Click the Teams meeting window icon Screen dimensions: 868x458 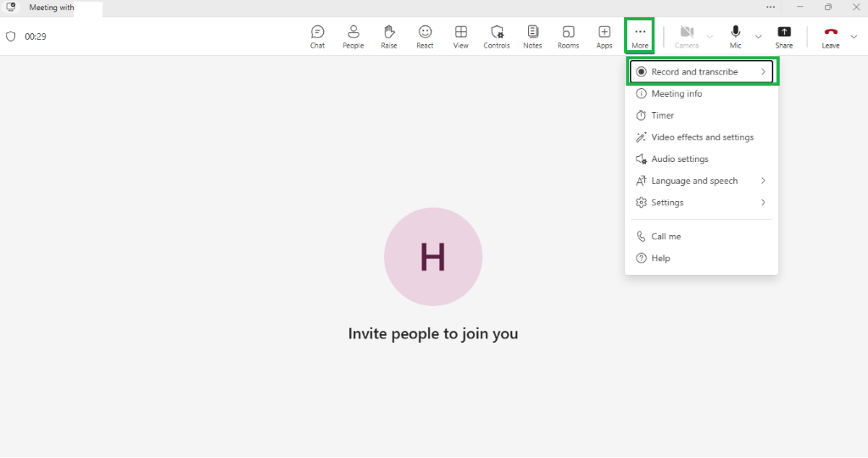coord(10,7)
